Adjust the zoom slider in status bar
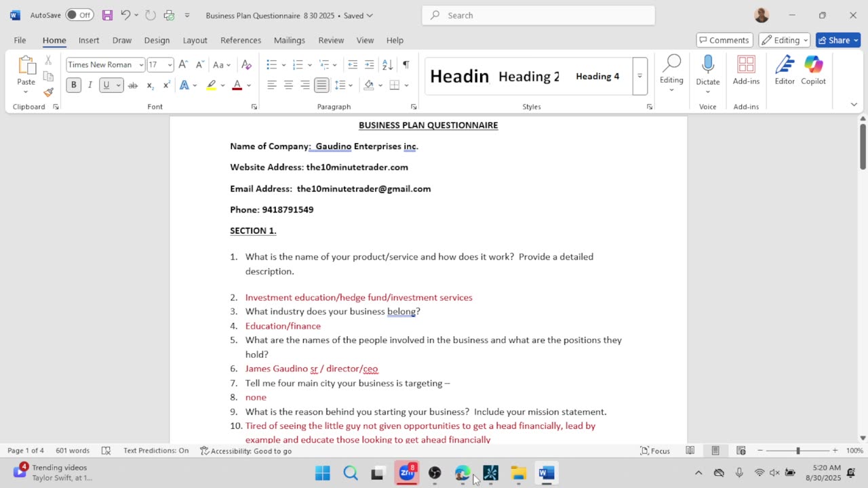The height and width of the screenshot is (488, 868). [x=797, y=451]
